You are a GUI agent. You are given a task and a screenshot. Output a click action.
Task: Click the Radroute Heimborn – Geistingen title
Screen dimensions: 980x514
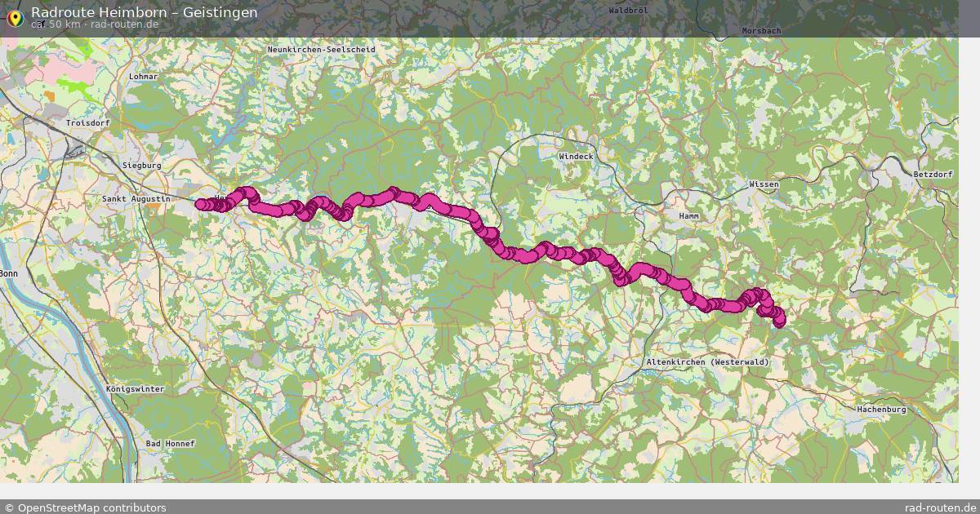tap(145, 11)
